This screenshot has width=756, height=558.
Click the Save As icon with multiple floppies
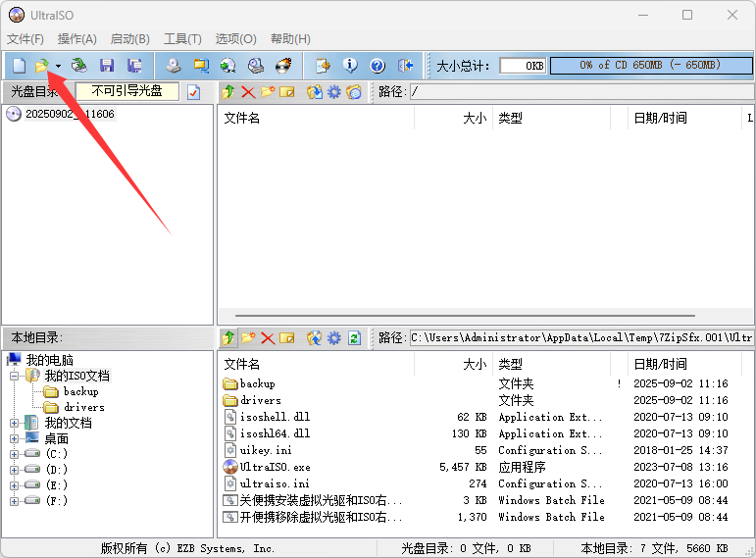pos(134,66)
